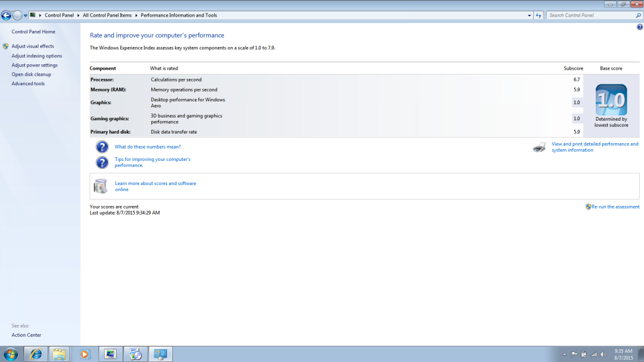Select the Processor row label
Viewport: 644px width, 362px height.
[x=102, y=80]
